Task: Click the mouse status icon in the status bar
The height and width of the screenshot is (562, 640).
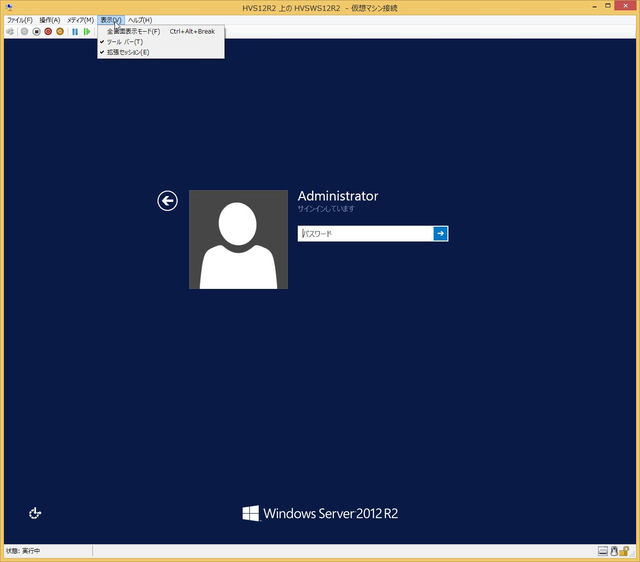Action: (x=614, y=551)
